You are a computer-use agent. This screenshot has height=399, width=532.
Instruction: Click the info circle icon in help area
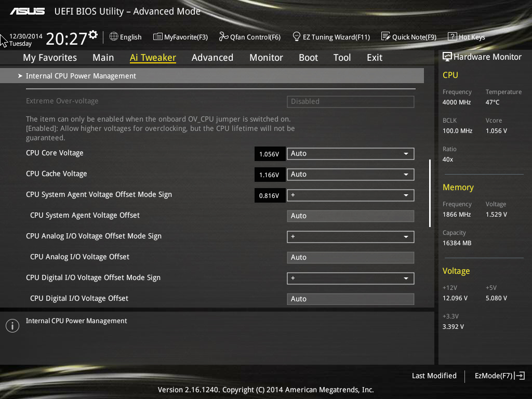tap(12, 326)
